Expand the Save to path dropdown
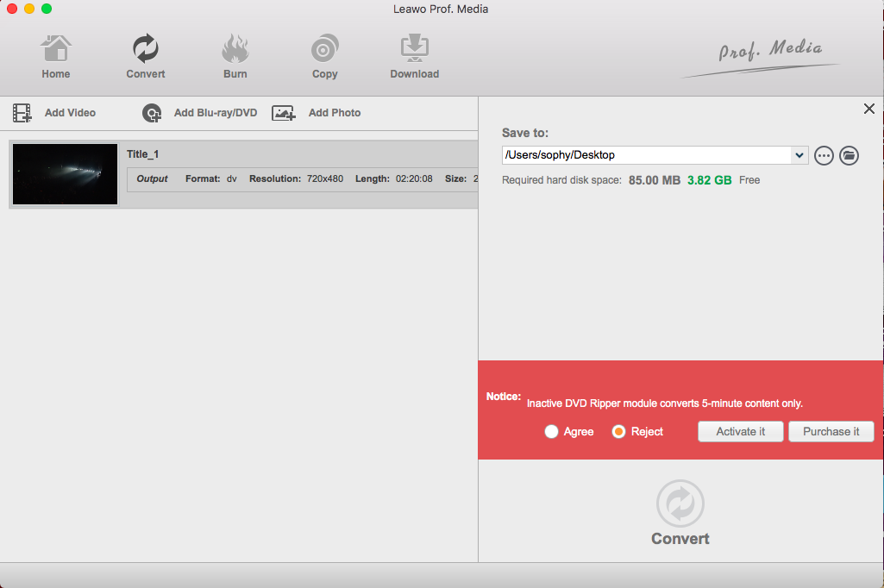The height and width of the screenshot is (588, 884). (799, 155)
